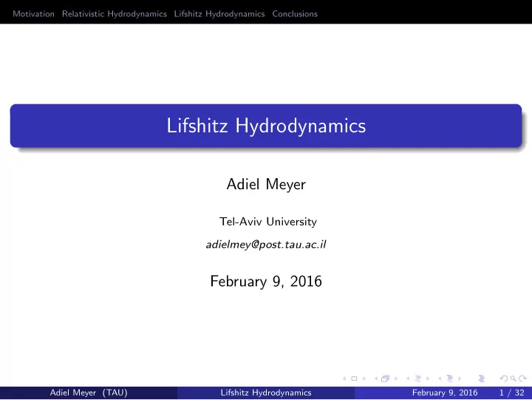532x400 pixels.
Task: Click footer title Lifshitz Hydrodynamics
Action: click(266, 393)
